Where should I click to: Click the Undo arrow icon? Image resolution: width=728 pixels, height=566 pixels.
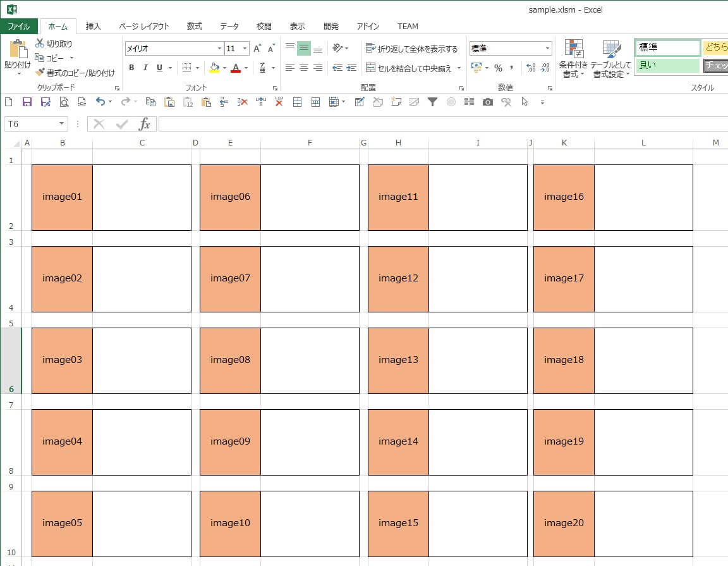[x=100, y=102]
